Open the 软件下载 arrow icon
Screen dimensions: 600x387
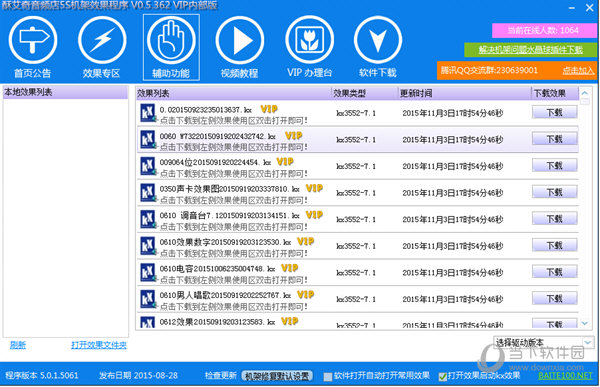(378, 40)
